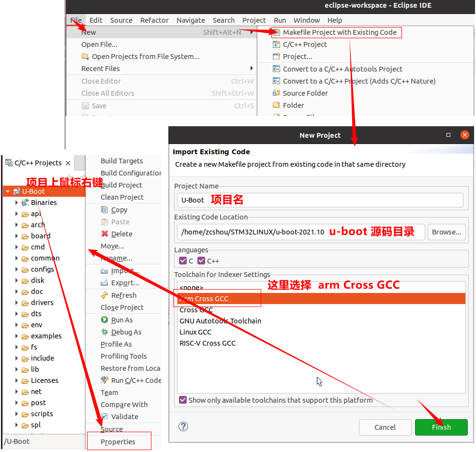Expand the arch folder

pos(16,225)
